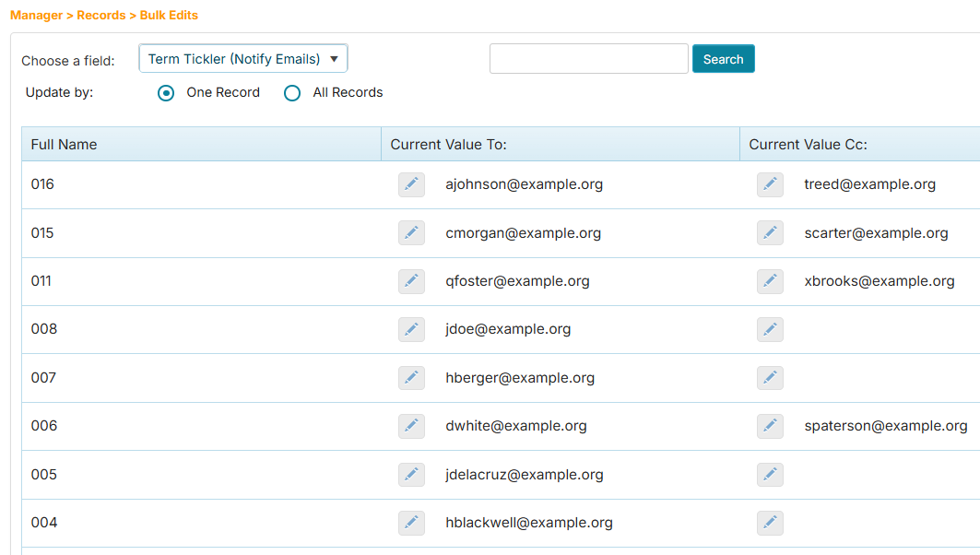The height and width of the screenshot is (555, 980).
Task: Click pencil icon next to jdelacruz@example.org
Action: (x=411, y=475)
